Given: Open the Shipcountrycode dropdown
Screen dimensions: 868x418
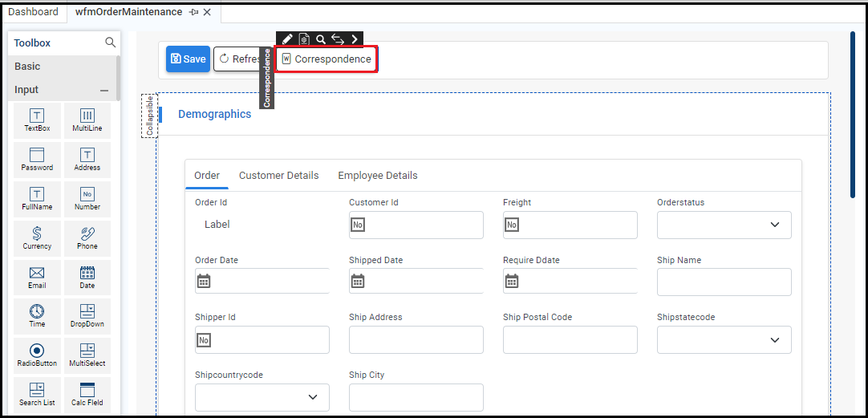Looking at the screenshot, I should (x=262, y=397).
